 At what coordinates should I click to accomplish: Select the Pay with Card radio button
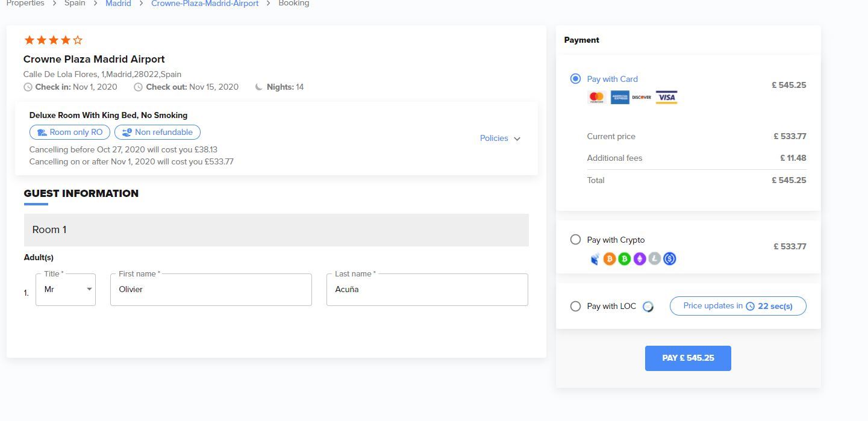click(x=575, y=79)
